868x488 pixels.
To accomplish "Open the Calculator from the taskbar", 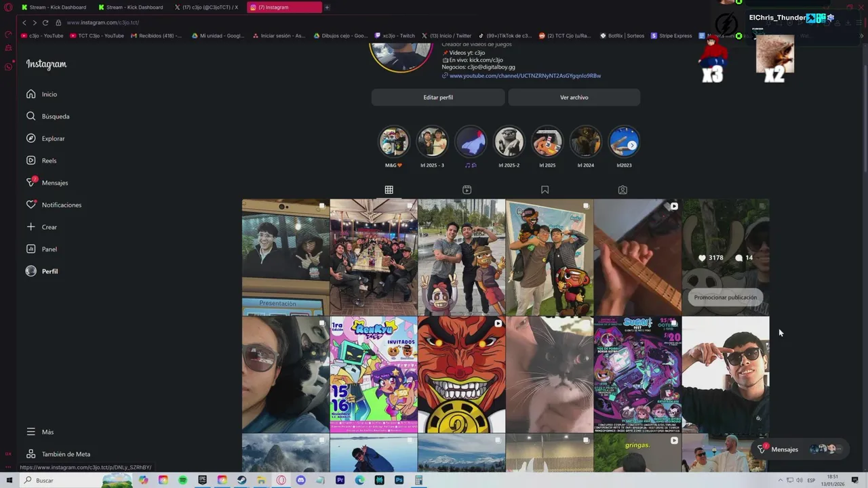I will pyautogui.click(x=418, y=481).
